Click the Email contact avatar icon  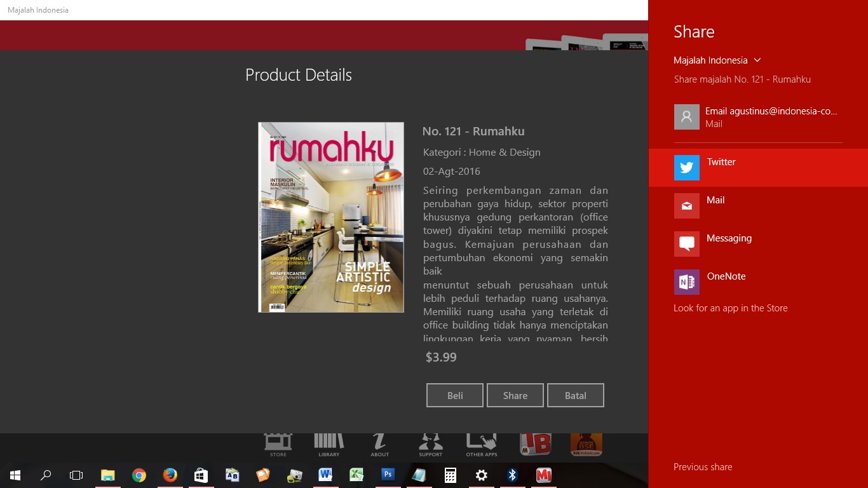point(686,117)
